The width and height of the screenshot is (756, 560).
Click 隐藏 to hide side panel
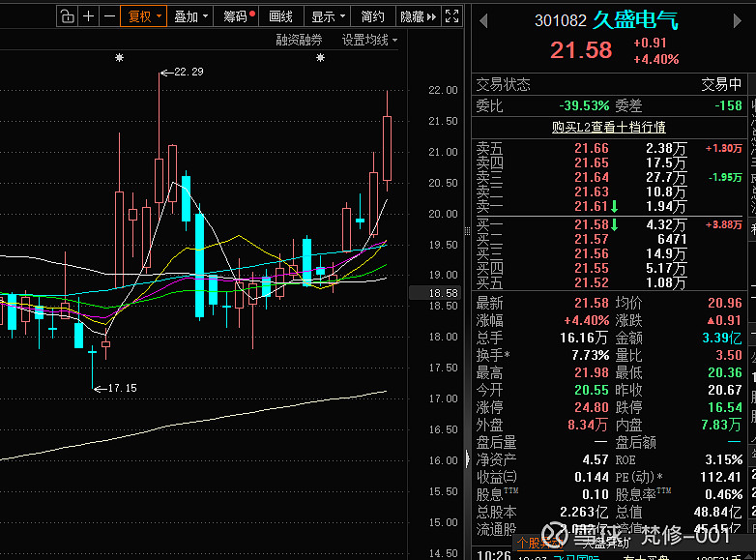(418, 16)
